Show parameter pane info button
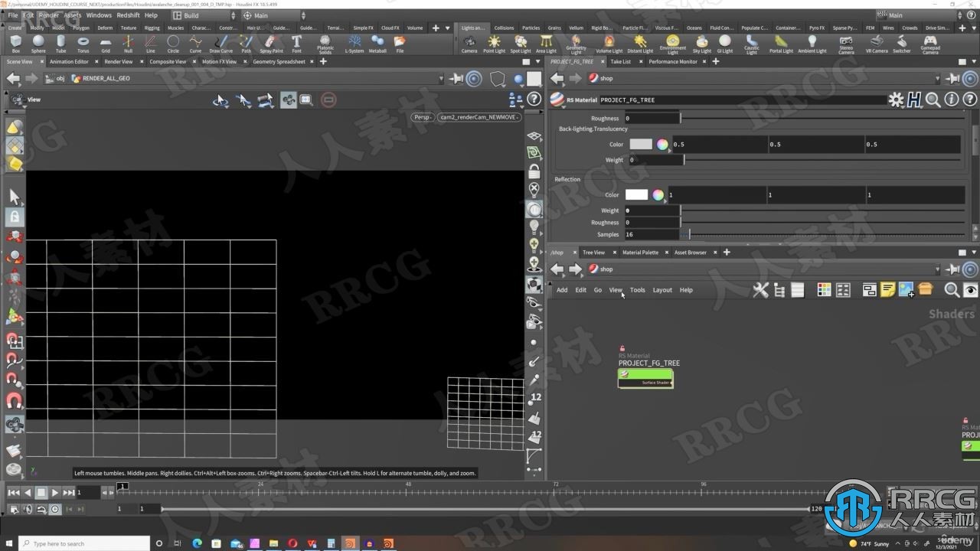Screen dimensions: 980x551 952,99
